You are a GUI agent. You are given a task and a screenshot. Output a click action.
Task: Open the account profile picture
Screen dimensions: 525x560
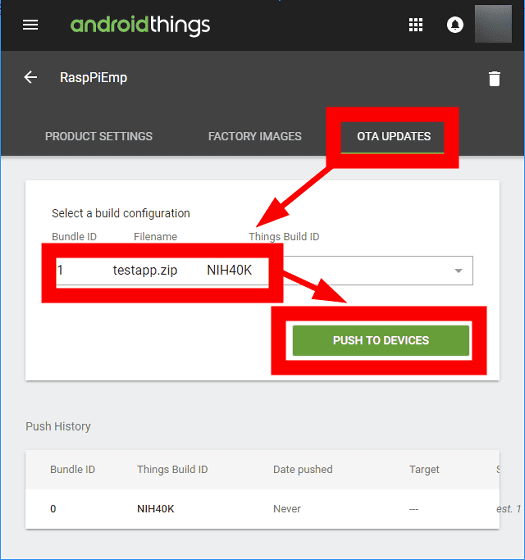tap(493, 24)
